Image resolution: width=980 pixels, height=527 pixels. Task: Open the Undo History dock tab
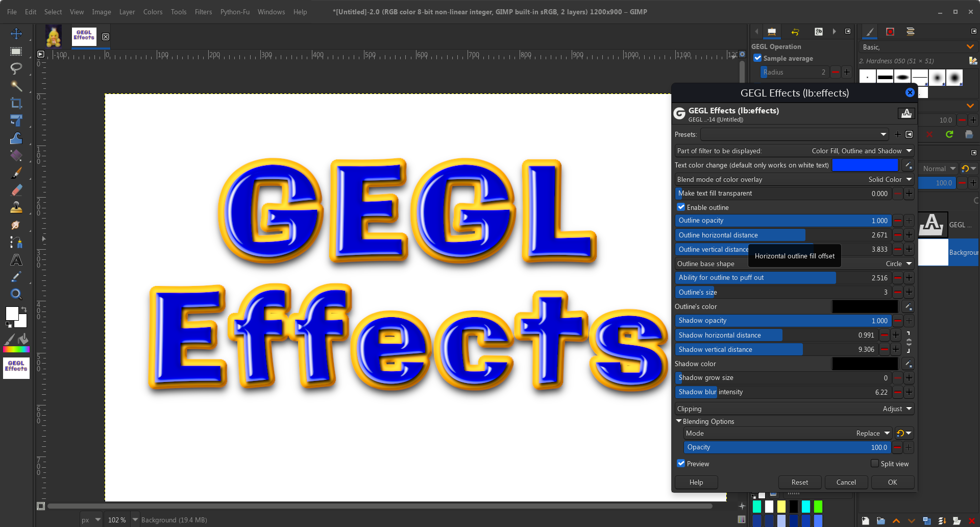[795, 32]
